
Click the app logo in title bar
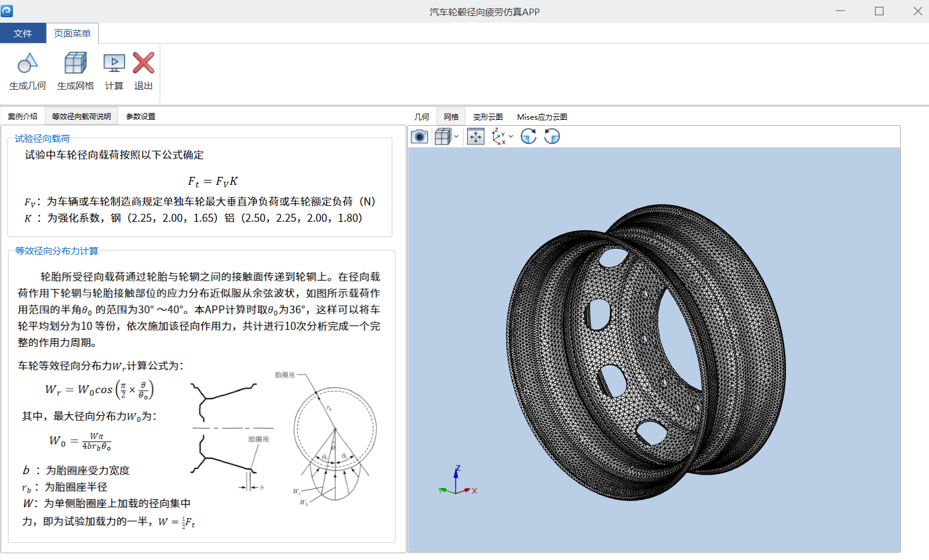pyautogui.click(x=7, y=11)
